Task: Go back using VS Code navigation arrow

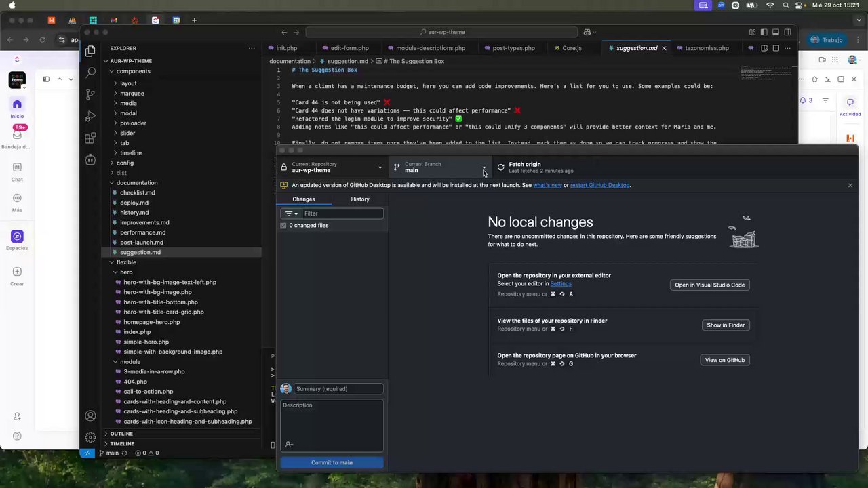Action: (x=284, y=32)
